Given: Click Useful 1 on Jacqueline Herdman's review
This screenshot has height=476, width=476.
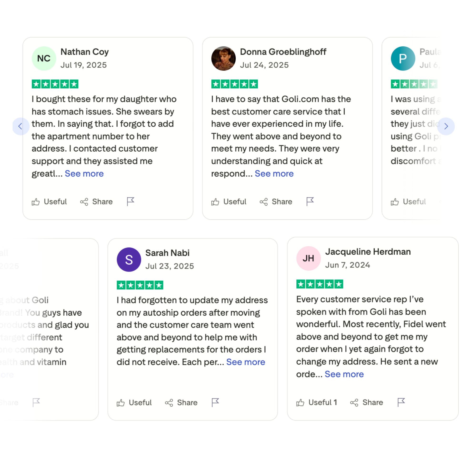Looking at the screenshot, I should click(x=317, y=403).
